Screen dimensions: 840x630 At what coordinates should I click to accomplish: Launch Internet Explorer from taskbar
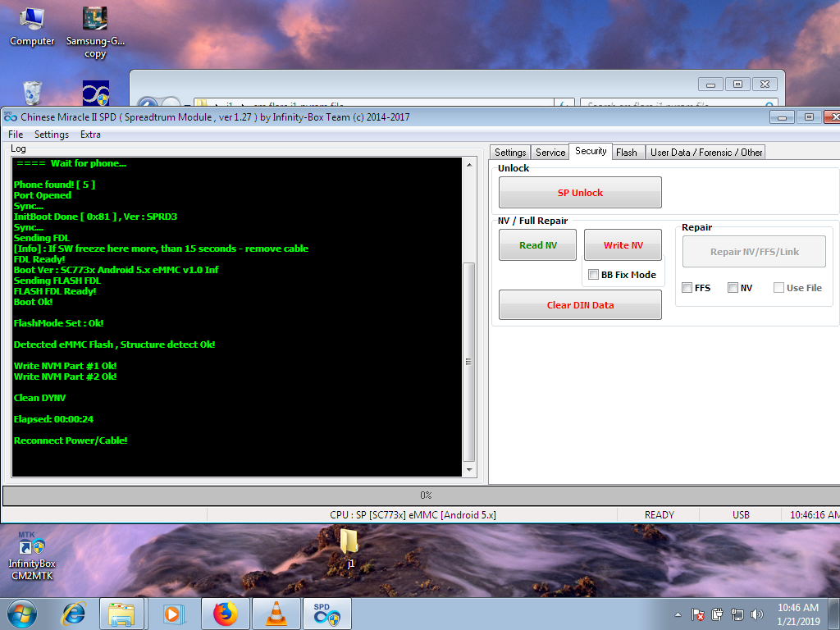[74, 614]
